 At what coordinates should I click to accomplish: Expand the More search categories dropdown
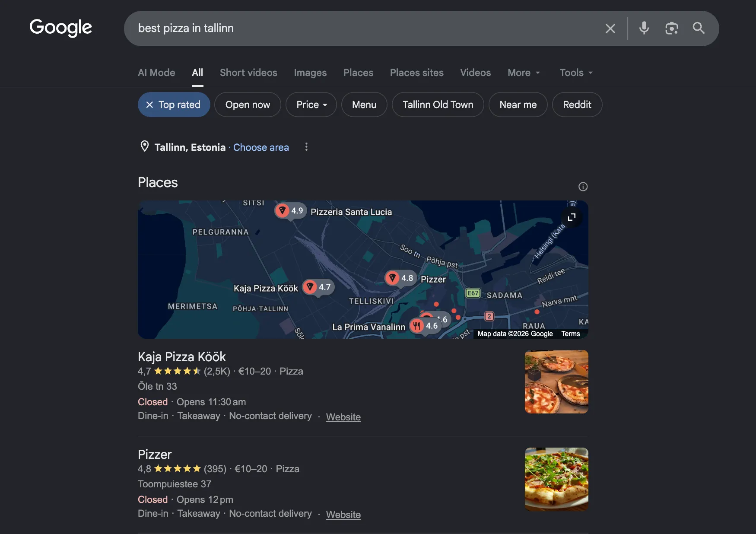tap(524, 73)
